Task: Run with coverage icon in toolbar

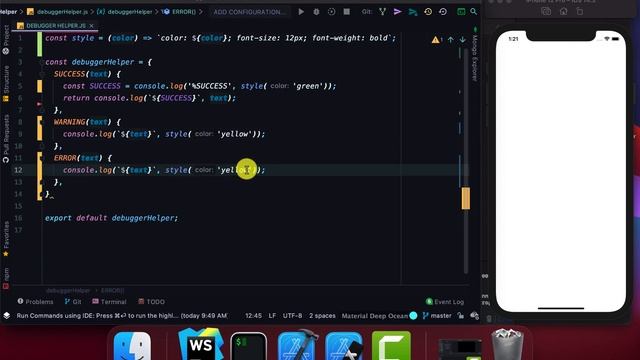Action: pos(331,12)
